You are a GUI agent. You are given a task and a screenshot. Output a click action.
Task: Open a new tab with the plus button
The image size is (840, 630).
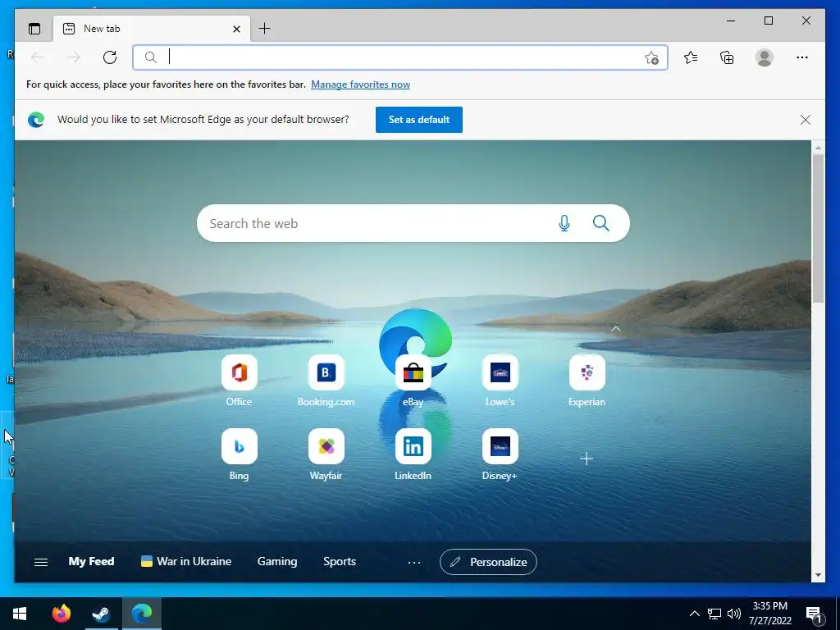264,29
